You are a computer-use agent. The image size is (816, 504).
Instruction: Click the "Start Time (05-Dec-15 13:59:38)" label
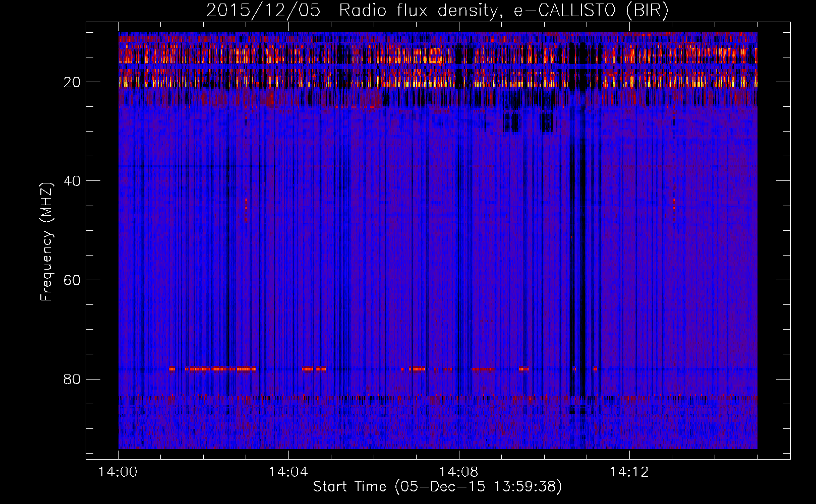click(437, 487)
